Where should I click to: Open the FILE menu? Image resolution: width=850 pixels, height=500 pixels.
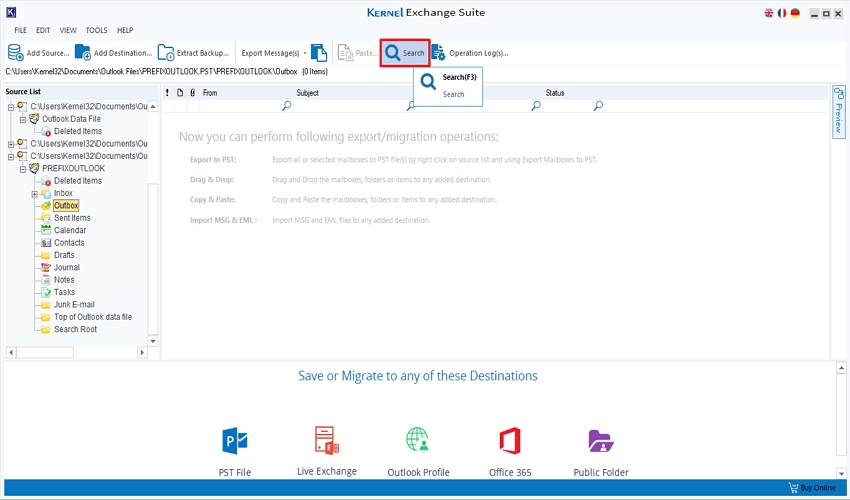coord(21,30)
